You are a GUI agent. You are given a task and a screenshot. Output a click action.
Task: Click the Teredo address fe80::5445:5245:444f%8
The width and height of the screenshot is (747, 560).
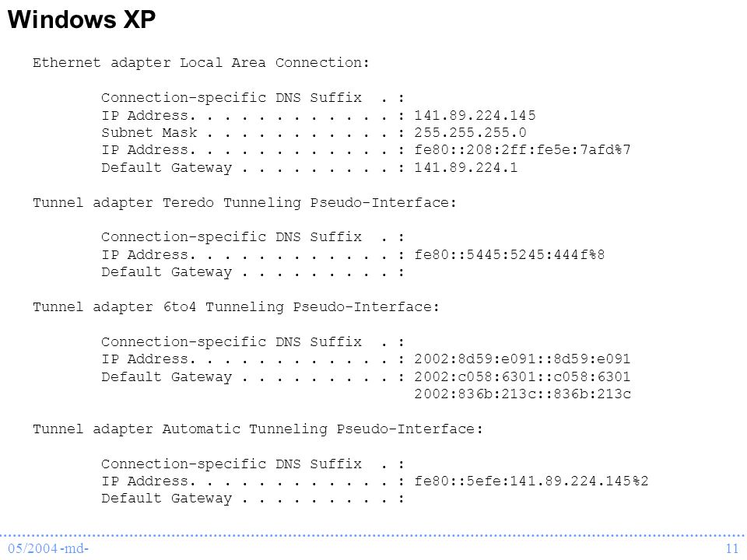point(509,255)
